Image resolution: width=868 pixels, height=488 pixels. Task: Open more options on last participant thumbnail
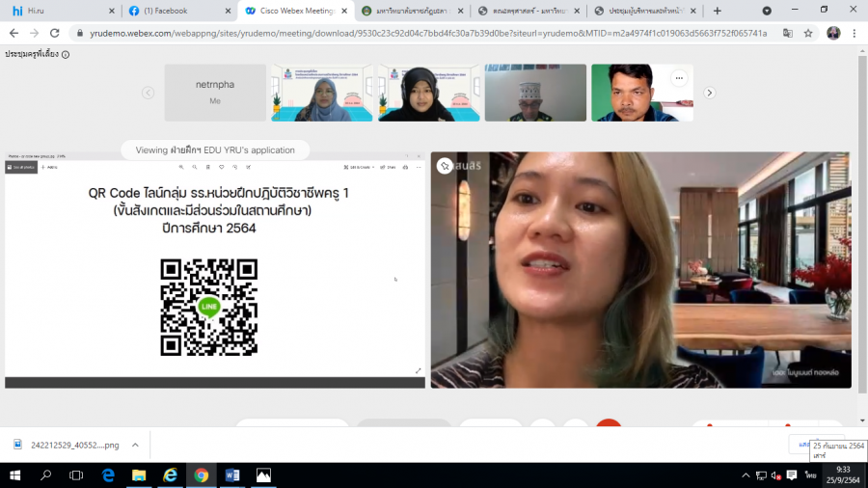click(x=679, y=78)
